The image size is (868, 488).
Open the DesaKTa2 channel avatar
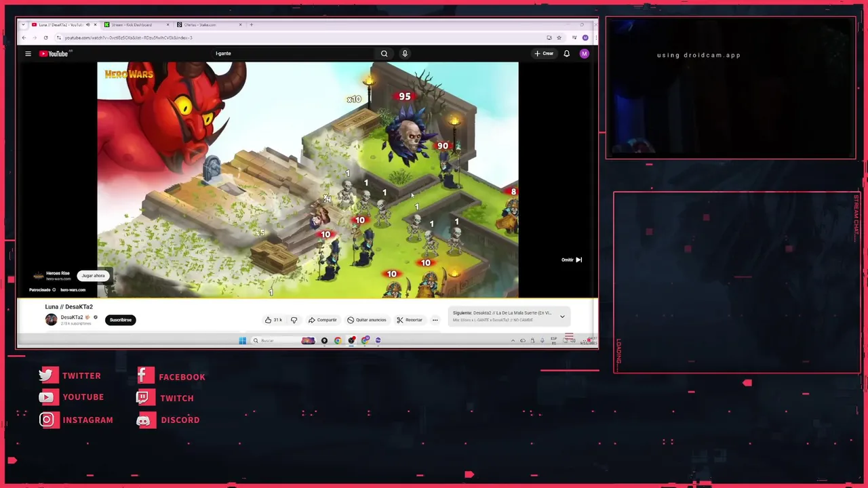pyautogui.click(x=51, y=320)
